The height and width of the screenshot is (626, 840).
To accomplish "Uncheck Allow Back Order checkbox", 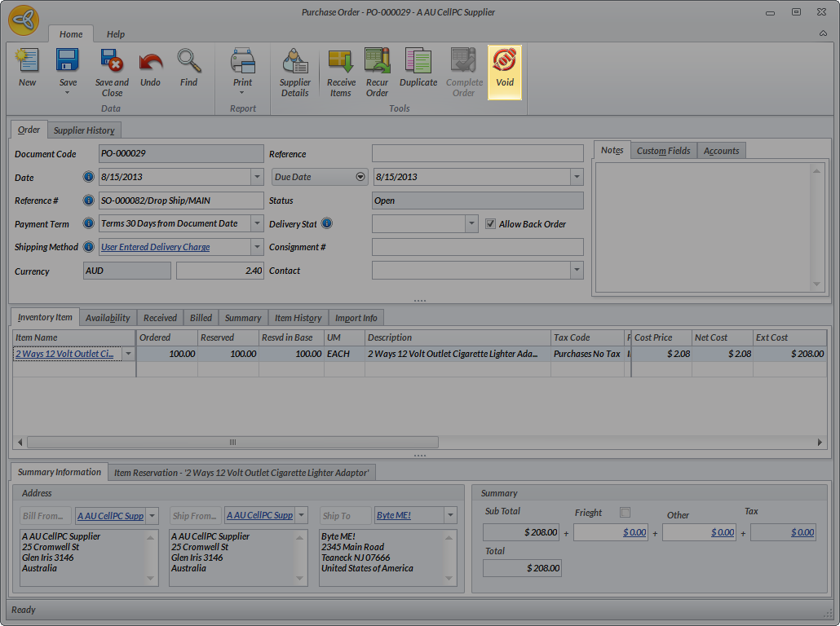I will (491, 224).
